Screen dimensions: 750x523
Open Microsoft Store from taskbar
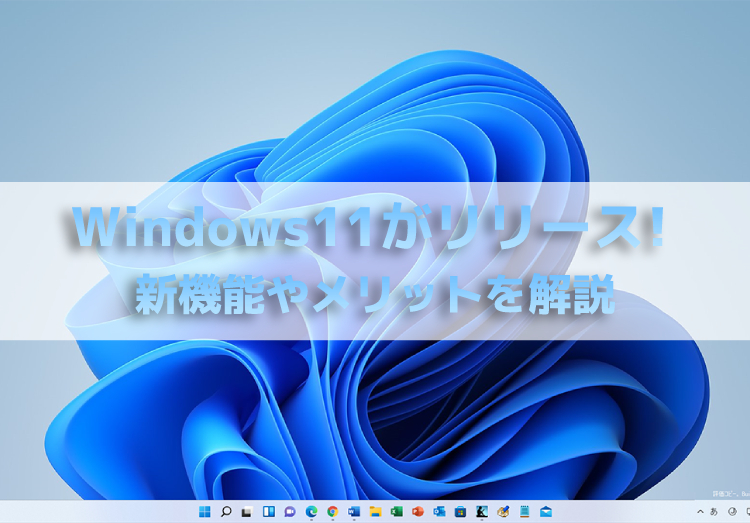tap(460, 512)
